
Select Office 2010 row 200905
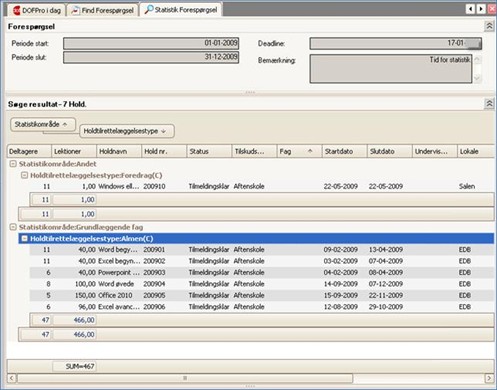262,295
